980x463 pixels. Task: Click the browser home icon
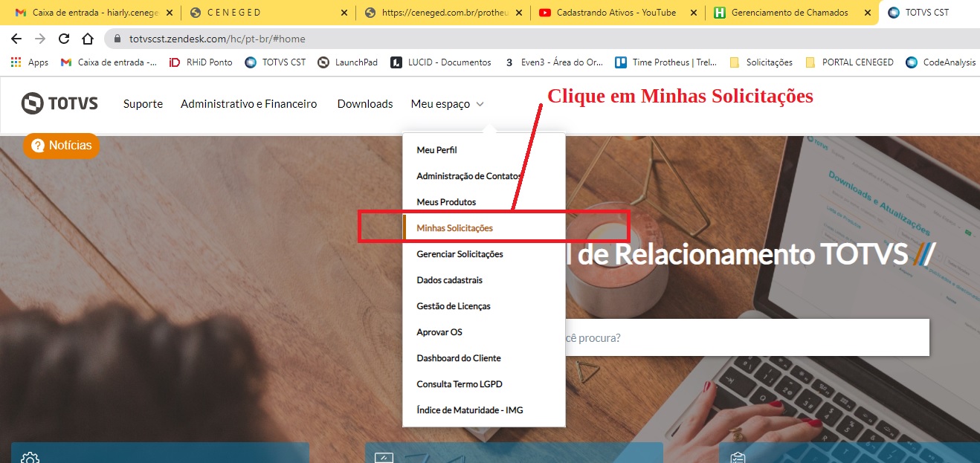88,39
